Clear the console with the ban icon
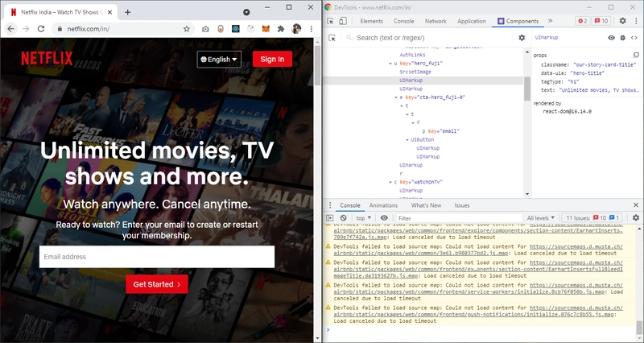Screen dimensions: 644x343 point(344,218)
